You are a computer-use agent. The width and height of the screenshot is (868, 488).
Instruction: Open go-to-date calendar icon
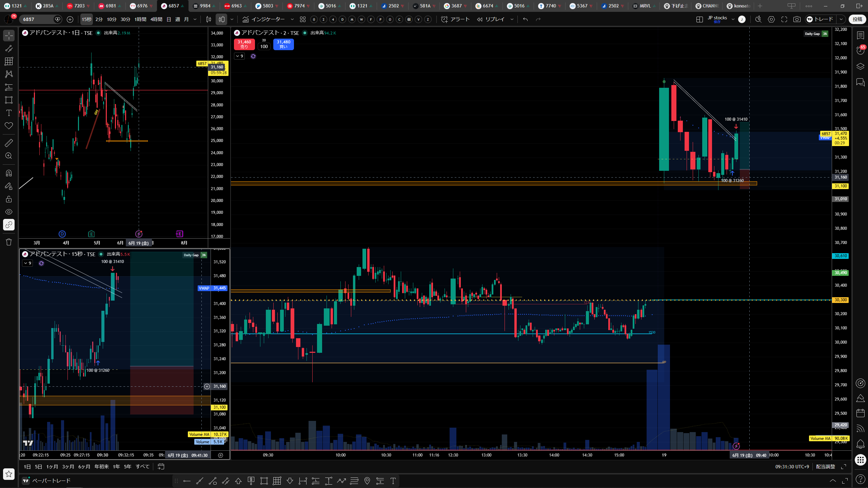click(161, 467)
